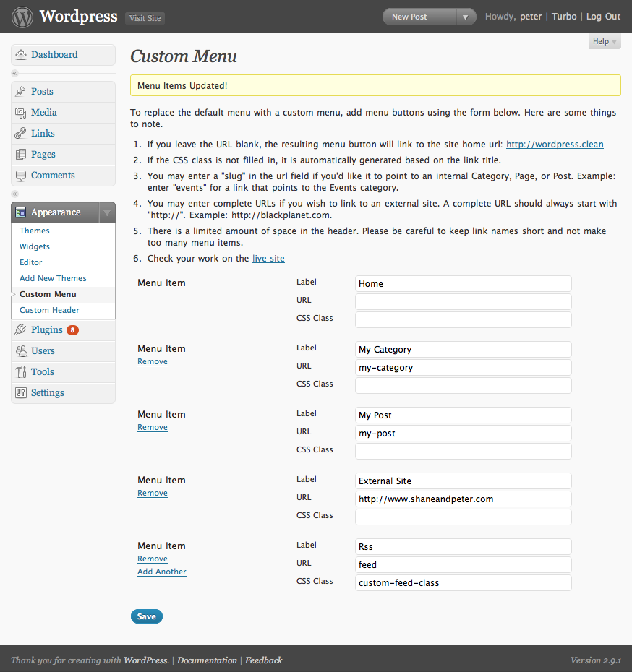The height and width of the screenshot is (672, 632).
Task: Click the Visit Site button
Action: 145,18
